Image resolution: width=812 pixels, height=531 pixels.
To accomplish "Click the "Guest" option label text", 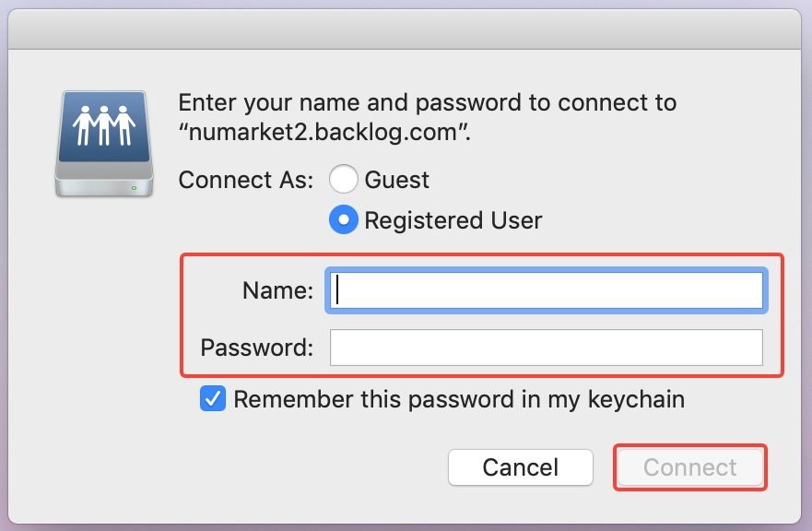I will [397, 179].
